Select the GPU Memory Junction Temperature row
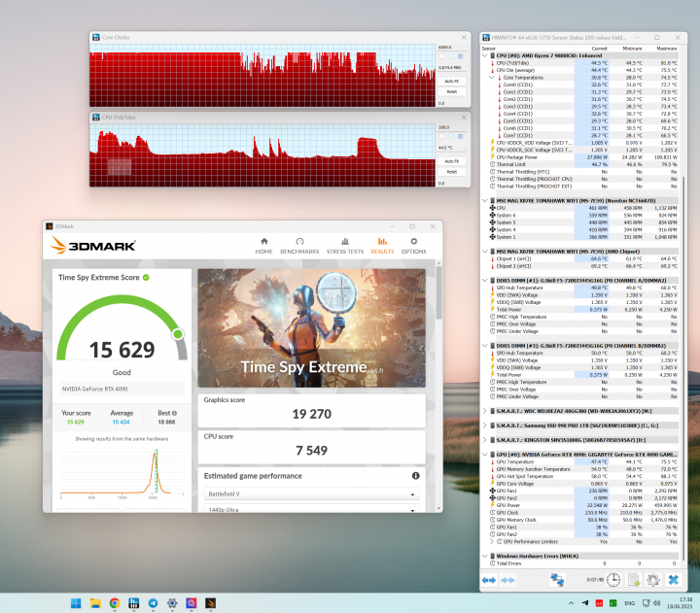700x613 pixels. click(584, 469)
